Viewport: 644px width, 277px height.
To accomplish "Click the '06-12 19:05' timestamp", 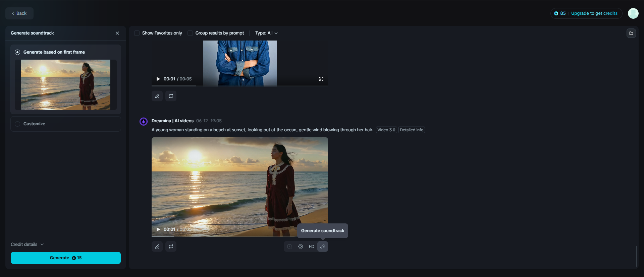I will coord(209,121).
